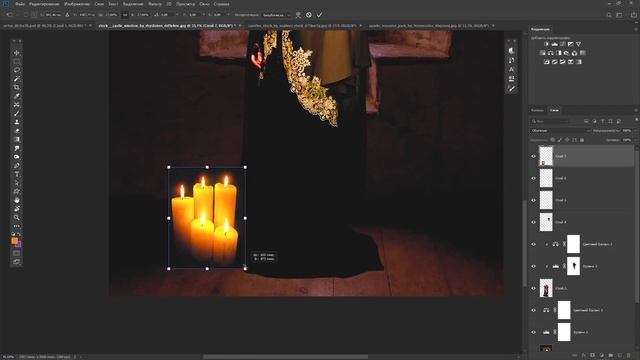Select the Move tool
Screen dimensions: 640x360
[16, 53]
